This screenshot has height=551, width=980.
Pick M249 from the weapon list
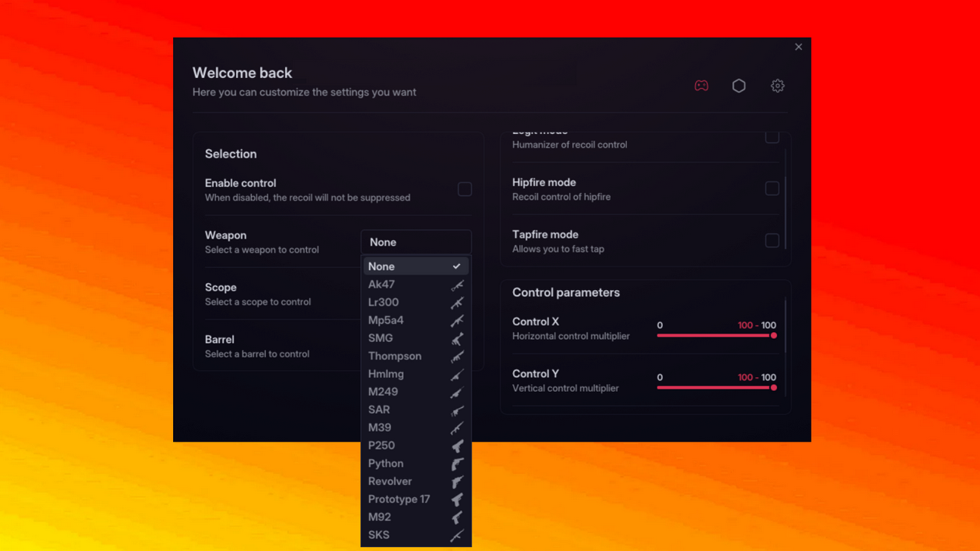tap(383, 392)
